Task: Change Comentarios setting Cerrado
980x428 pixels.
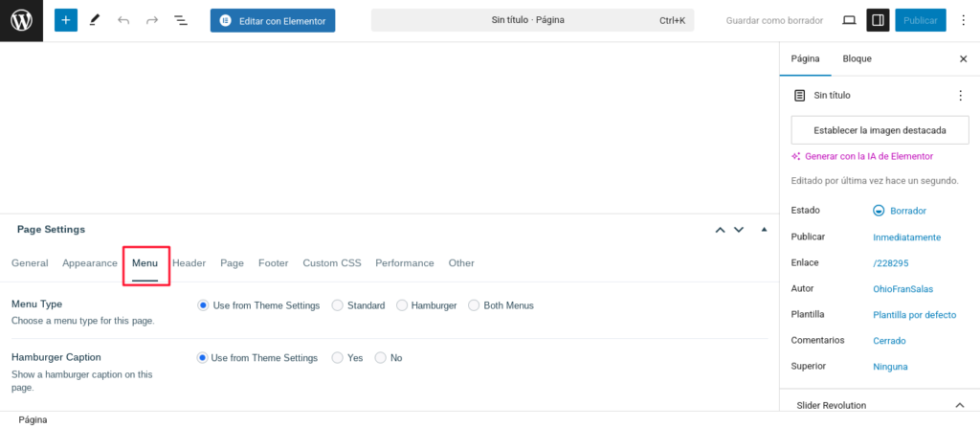Action: click(x=889, y=341)
